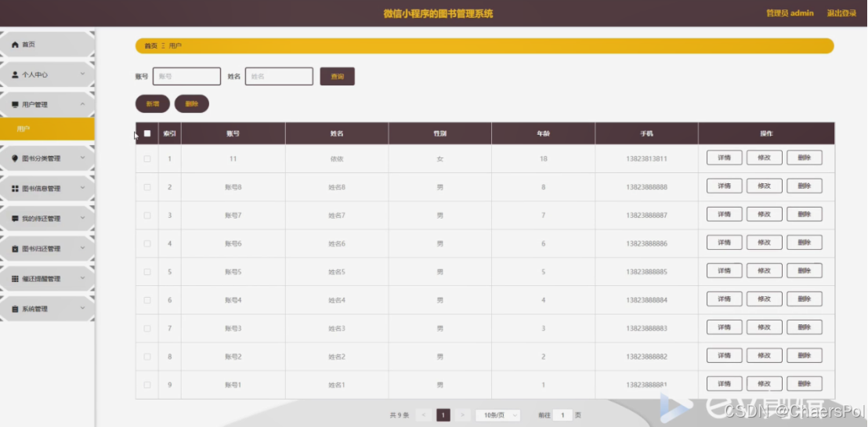Expand the 催还提醒管理 chevron
Screen dimensions: 868x427
point(82,279)
